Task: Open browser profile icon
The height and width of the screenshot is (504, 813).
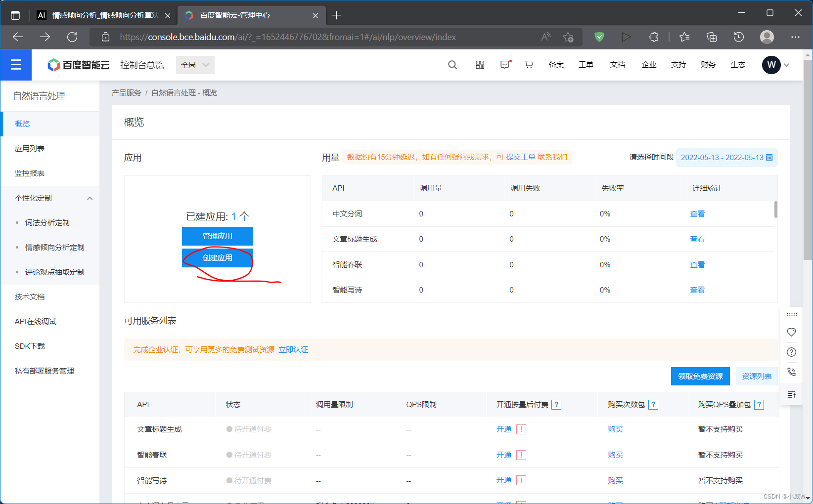Action: 767,37
